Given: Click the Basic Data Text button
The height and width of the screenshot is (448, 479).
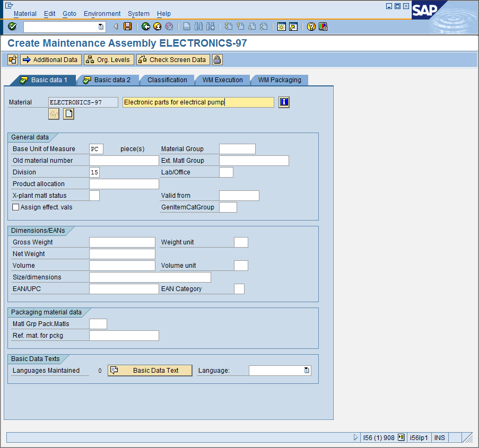Looking at the screenshot, I should point(150,371).
